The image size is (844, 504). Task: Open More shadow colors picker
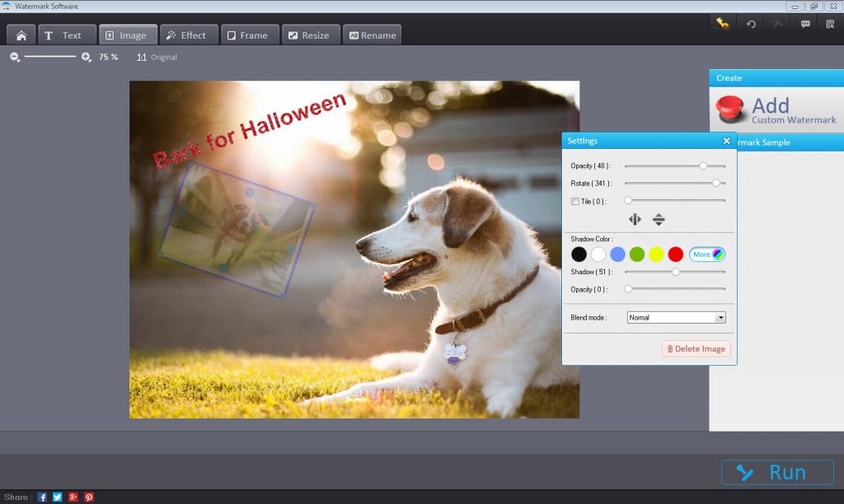[707, 254]
